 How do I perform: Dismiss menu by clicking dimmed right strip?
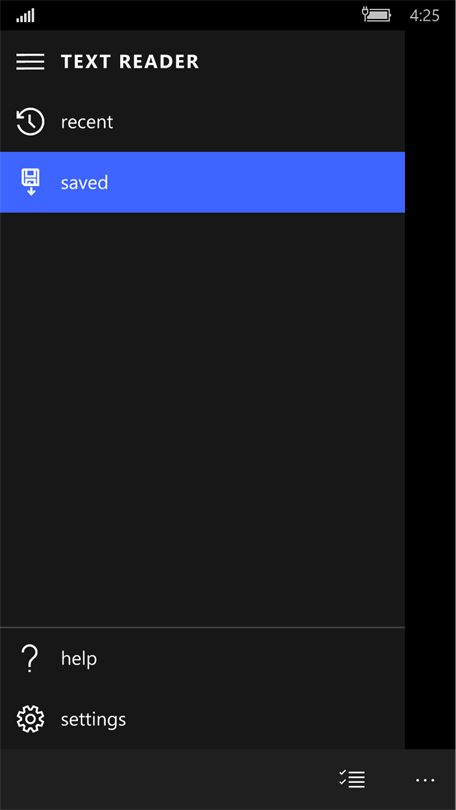430,389
